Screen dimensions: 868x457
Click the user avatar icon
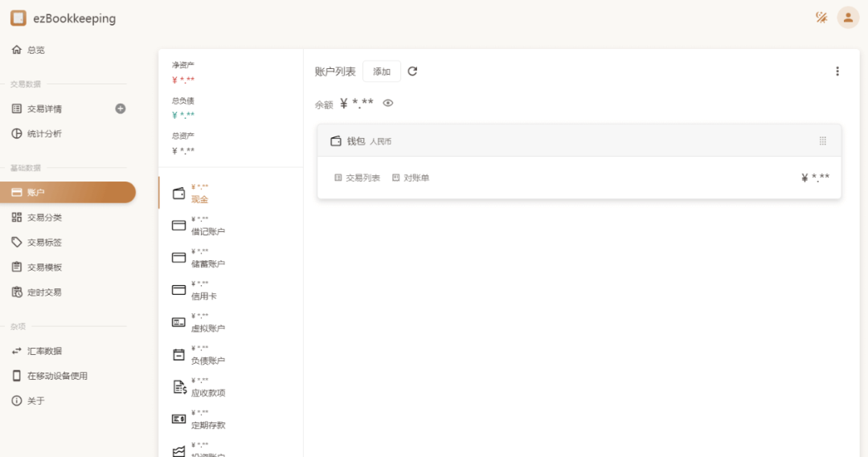848,18
